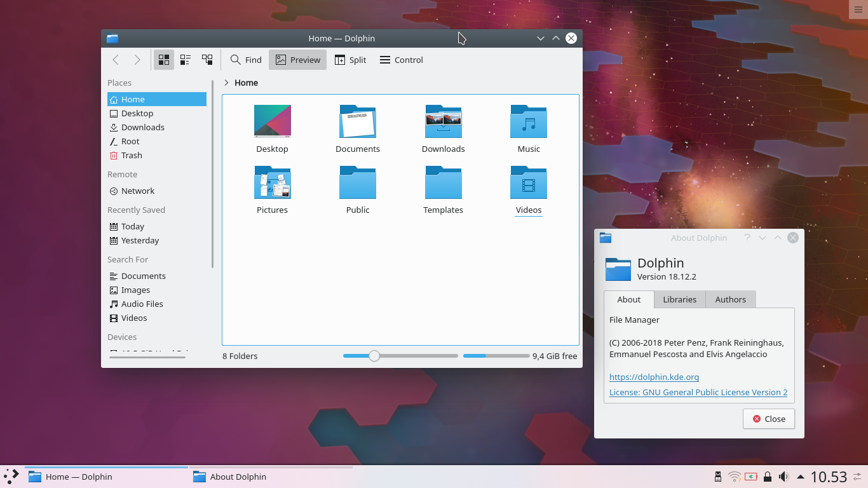
Task: Toggle Preview mode in the toolbar
Action: pos(297,60)
